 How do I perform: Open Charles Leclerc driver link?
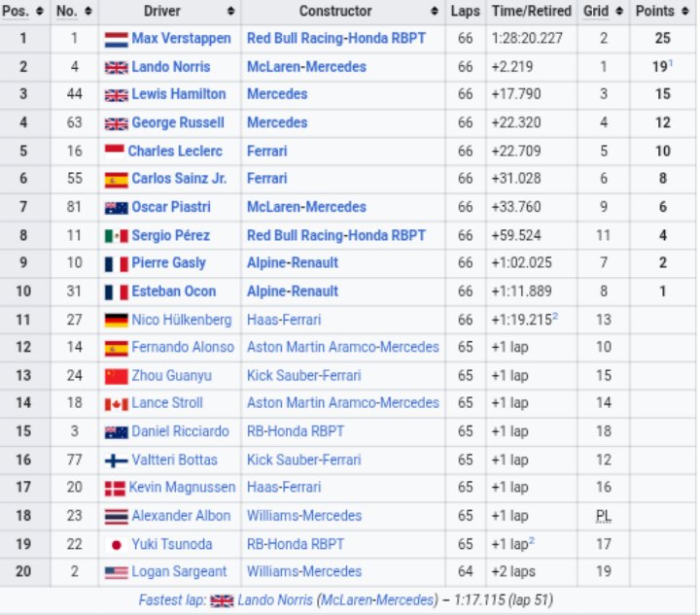coord(175,152)
